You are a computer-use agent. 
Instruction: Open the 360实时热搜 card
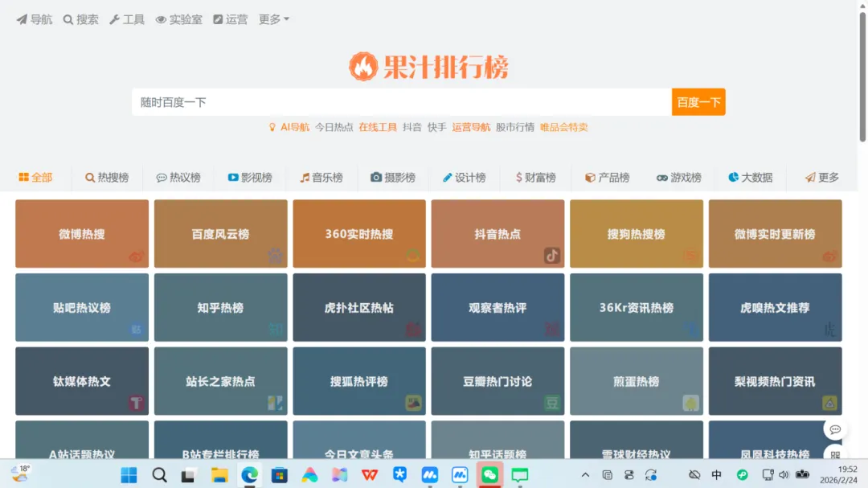(x=359, y=234)
